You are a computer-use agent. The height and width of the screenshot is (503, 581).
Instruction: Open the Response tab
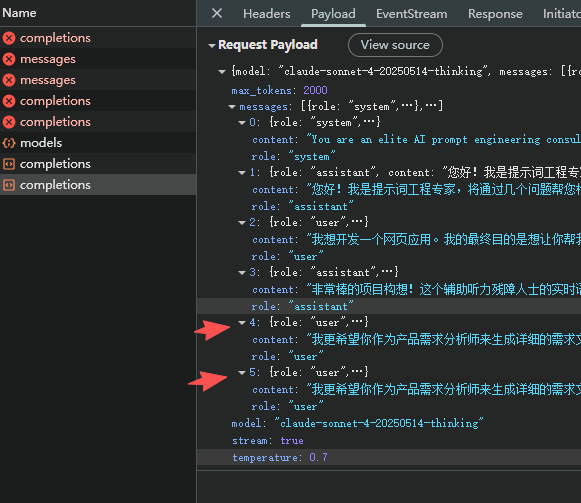pos(495,14)
